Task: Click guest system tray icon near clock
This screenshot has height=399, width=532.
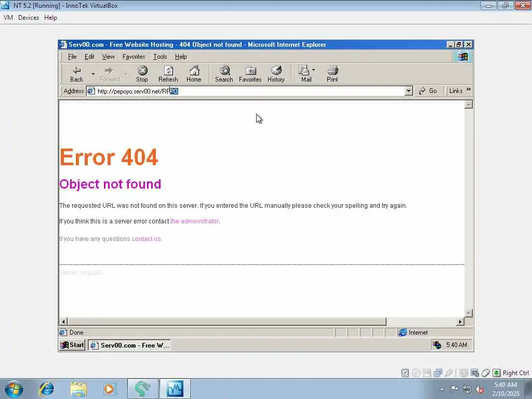Action: (x=437, y=345)
